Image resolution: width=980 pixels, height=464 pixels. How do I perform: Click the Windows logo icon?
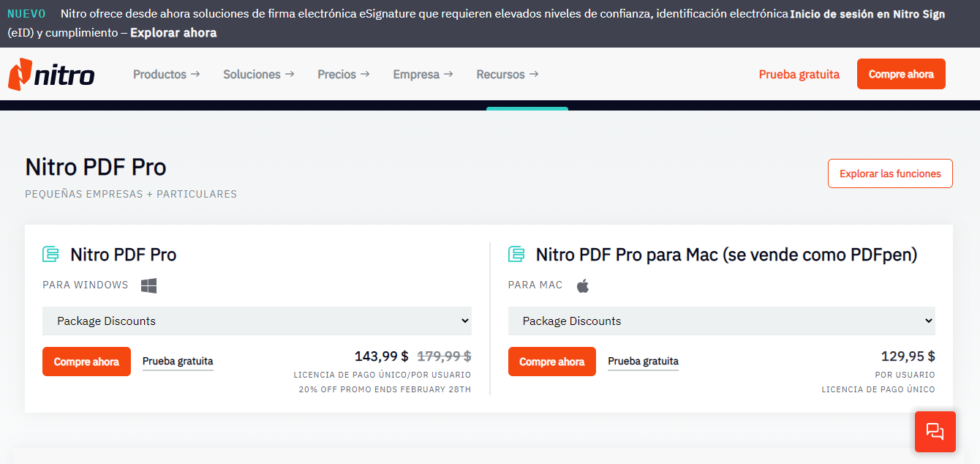pyautogui.click(x=148, y=285)
